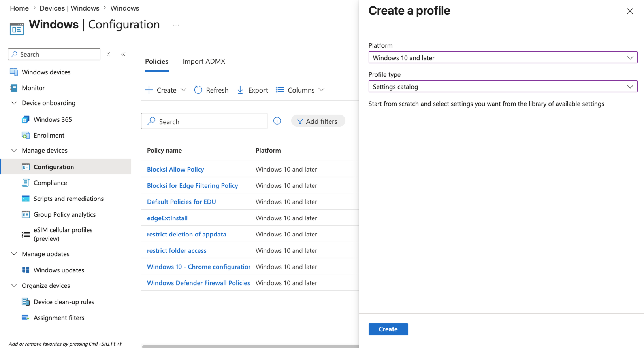
Task: Open the Profile type dropdown
Action: (503, 87)
